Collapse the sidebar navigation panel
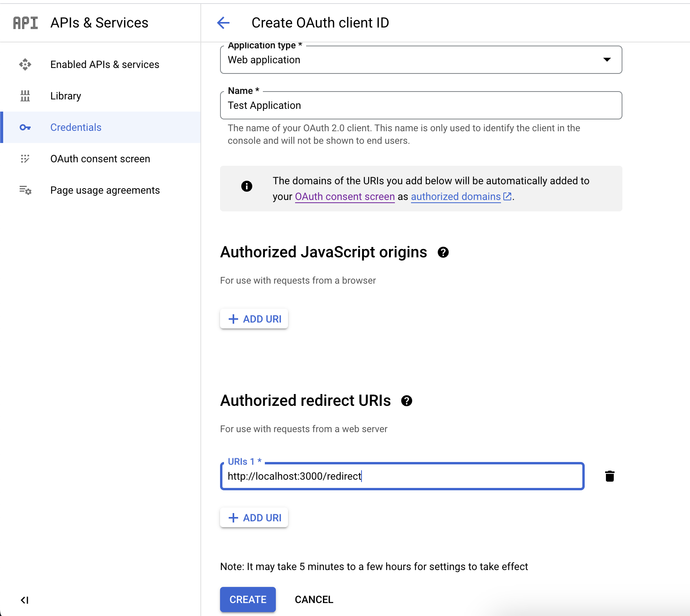The height and width of the screenshot is (616, 690). pyautogui.click(x=24, y=600)
